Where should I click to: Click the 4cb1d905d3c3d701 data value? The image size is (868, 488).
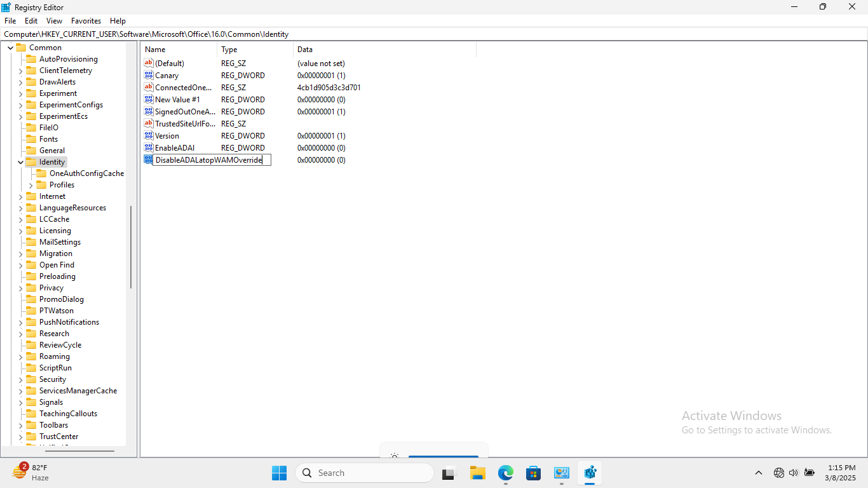(x=329, y=88)
